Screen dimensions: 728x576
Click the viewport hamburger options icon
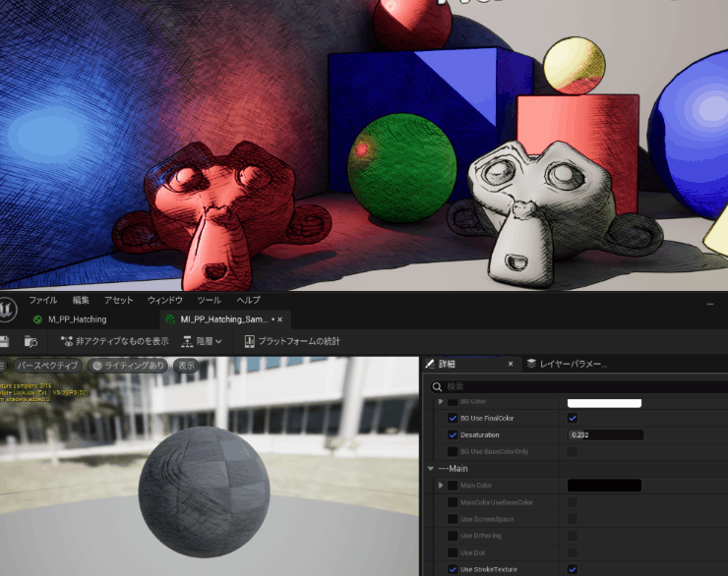pyautogui.click(x=3, y=366)
